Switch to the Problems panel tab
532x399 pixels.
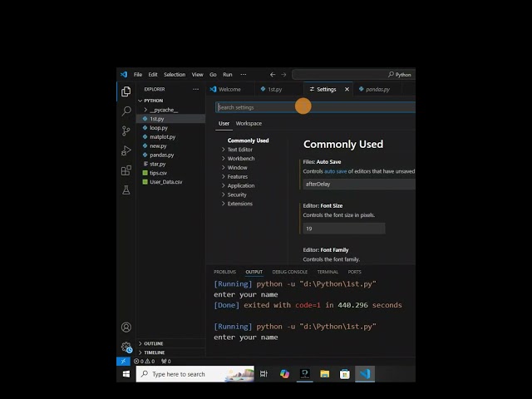pyautogui.click(x=224, y=272)
